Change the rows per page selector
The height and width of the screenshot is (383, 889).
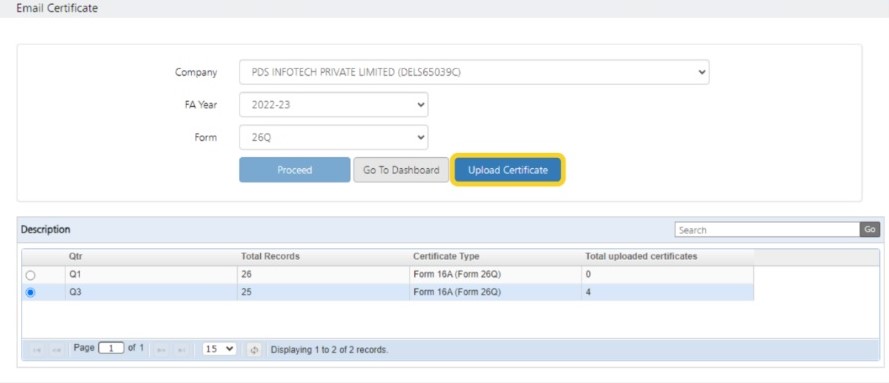pyautogui.click(x=219, y=349)
